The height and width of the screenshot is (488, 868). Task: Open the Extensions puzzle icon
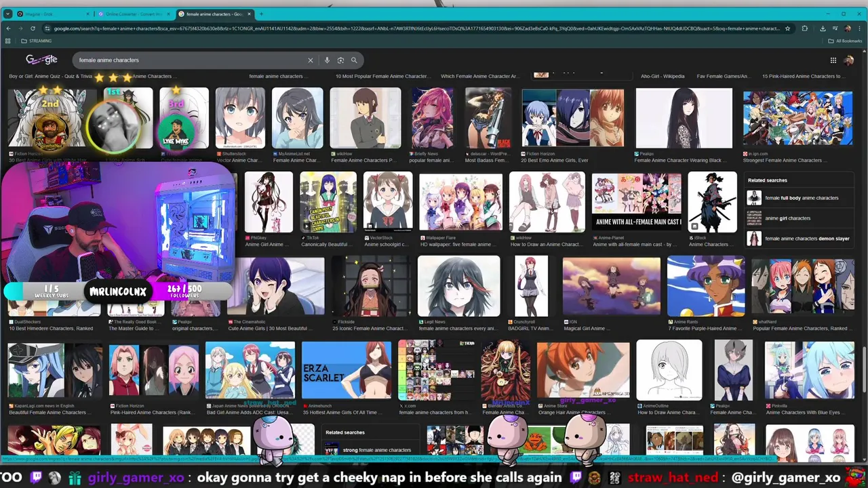(x=805, y=28)
